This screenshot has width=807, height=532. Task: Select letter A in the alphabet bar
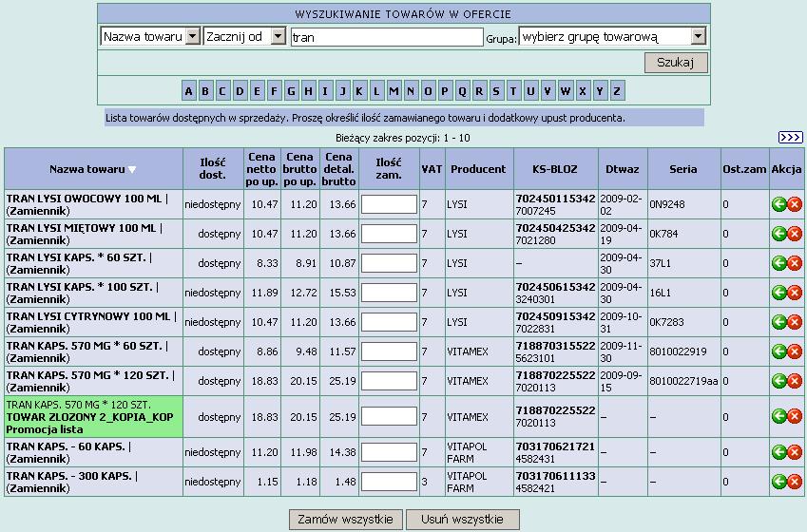[x=189, y=91]
